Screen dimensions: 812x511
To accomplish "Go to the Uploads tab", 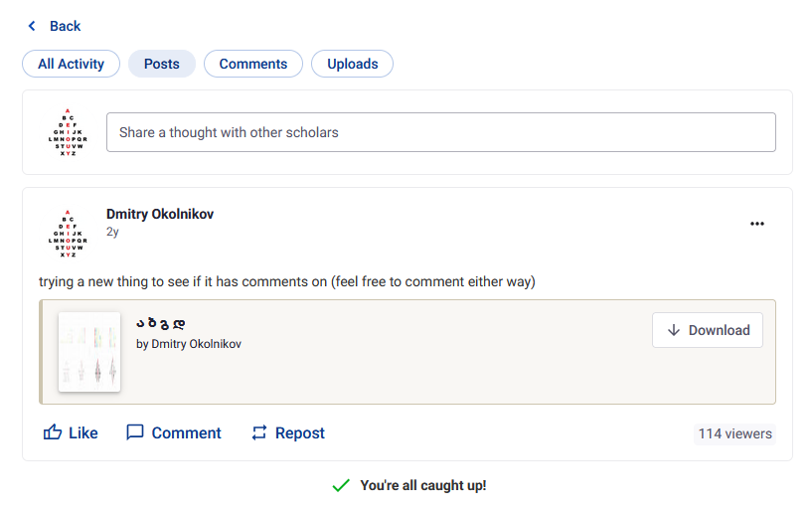I will pos(353,64).
